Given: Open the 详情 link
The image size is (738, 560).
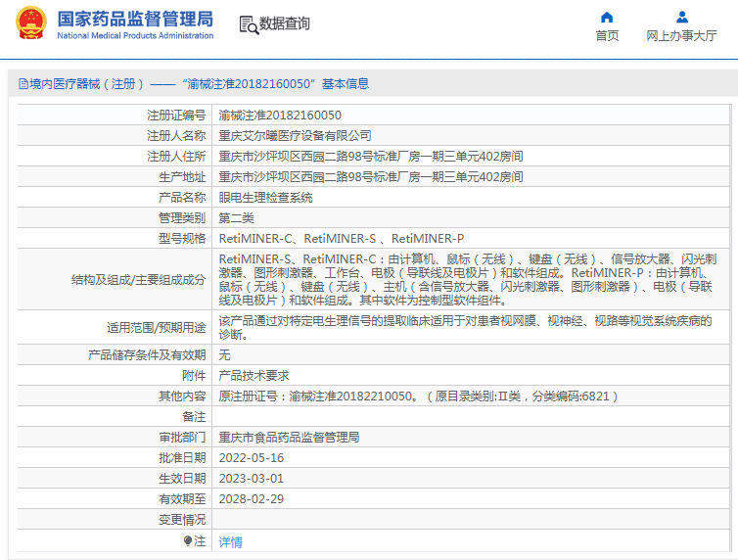Looking at the screenshot, I should 230,541.
